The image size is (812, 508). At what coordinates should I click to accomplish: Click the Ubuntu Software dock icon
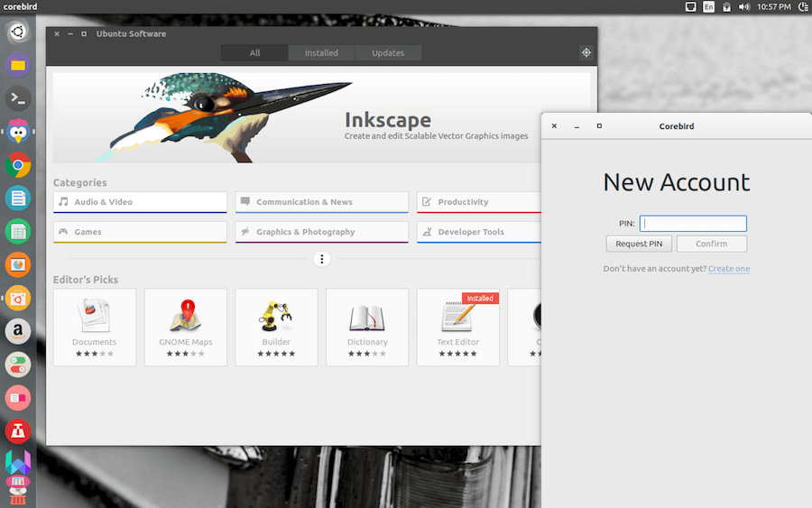click(x=18, y=299)
